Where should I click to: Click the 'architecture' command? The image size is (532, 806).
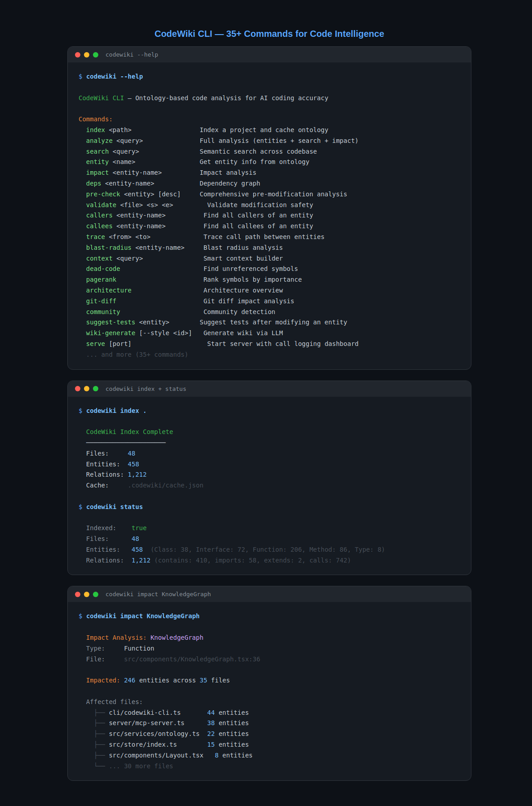point(109,291)
